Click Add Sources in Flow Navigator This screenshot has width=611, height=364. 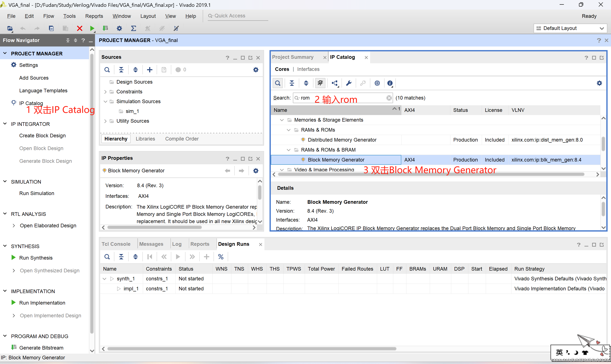pos(34,78)
